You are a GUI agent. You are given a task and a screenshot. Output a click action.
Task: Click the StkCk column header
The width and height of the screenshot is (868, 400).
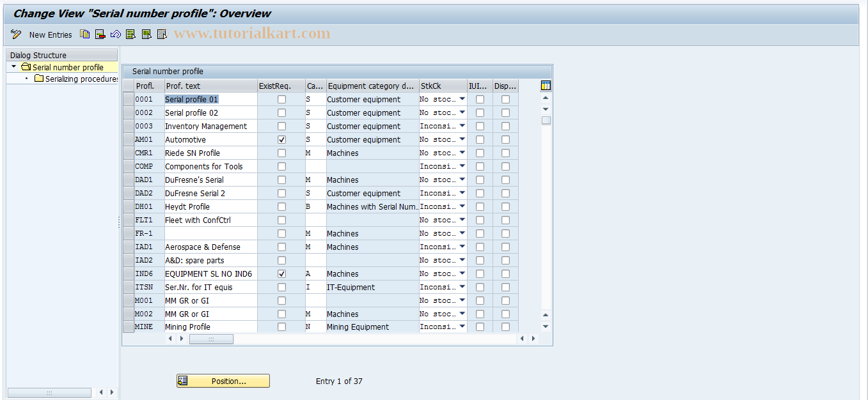[x=443, y=86]
